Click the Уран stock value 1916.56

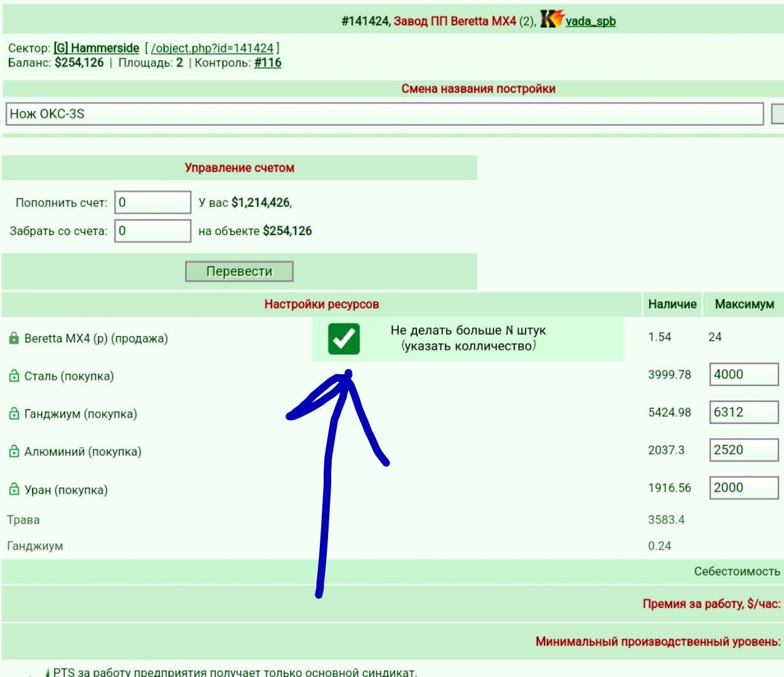click(x=669, y=488)
